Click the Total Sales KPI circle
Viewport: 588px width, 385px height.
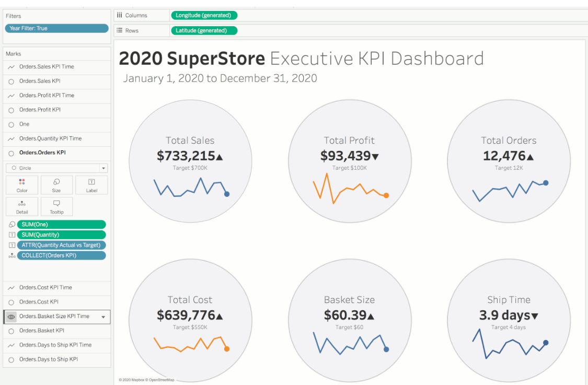tap(190, 161)
